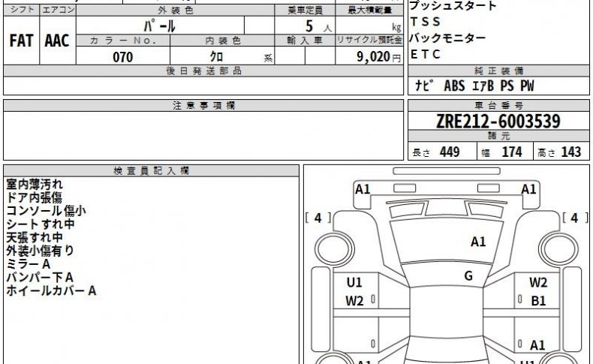Click the 乗車定員 header
Screen dimensions: 593x364
(x=305, y=11)
